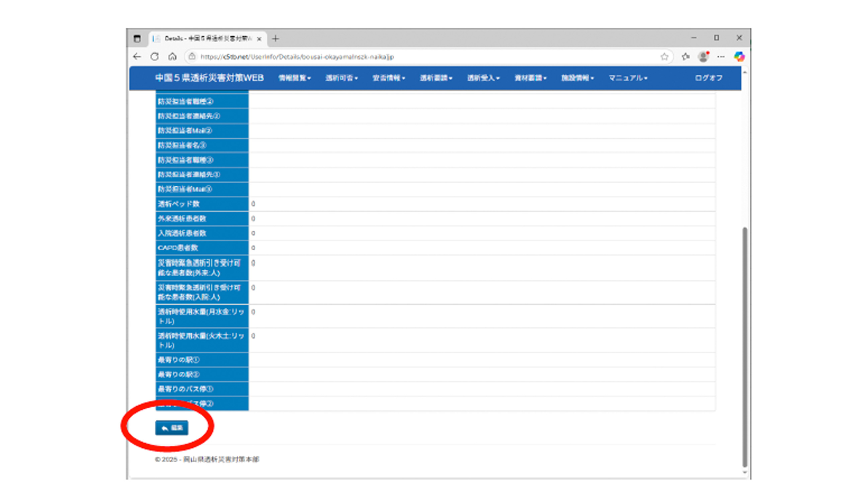Image resolution: width=857 pixels, height=504 pixels.
Task: Expand the マニュアル dropdown menu
Action: [628, 78]
